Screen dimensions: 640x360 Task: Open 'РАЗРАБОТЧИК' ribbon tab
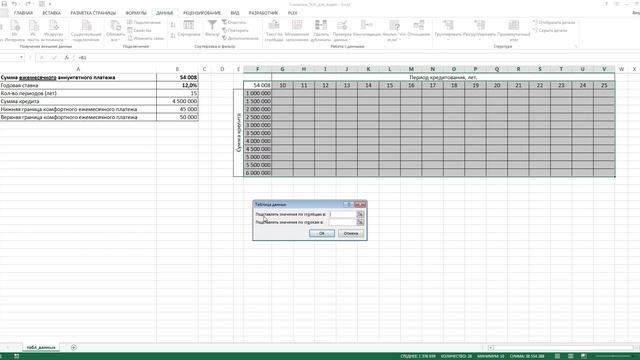pos(263,13)
